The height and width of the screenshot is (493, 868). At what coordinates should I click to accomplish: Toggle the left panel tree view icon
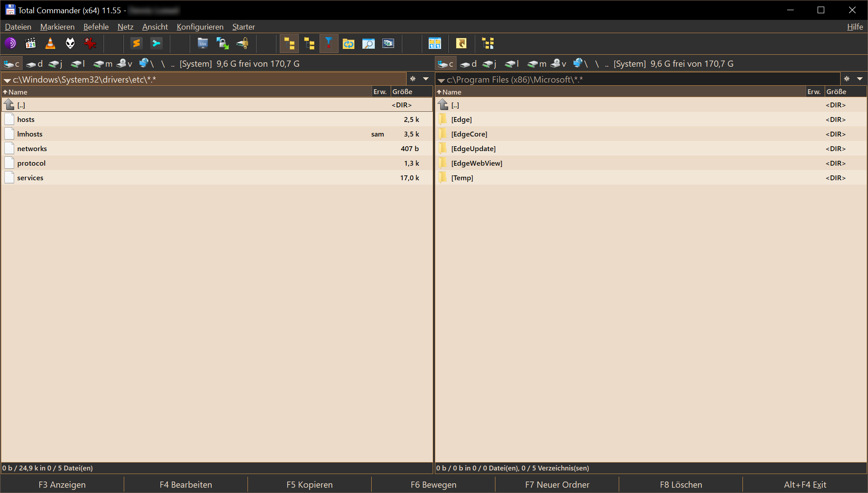(289, 43)
